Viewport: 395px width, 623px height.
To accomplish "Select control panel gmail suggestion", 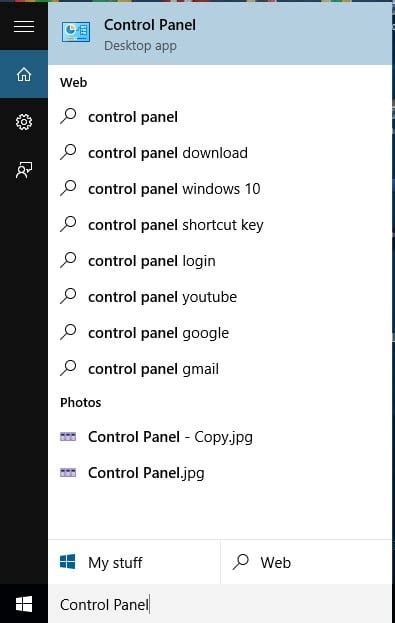I will [x=220, y=369].
